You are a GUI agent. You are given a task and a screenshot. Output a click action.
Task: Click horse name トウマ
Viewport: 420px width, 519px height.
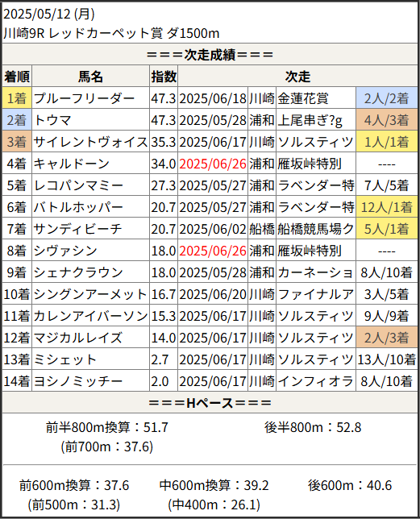(52, 120)
